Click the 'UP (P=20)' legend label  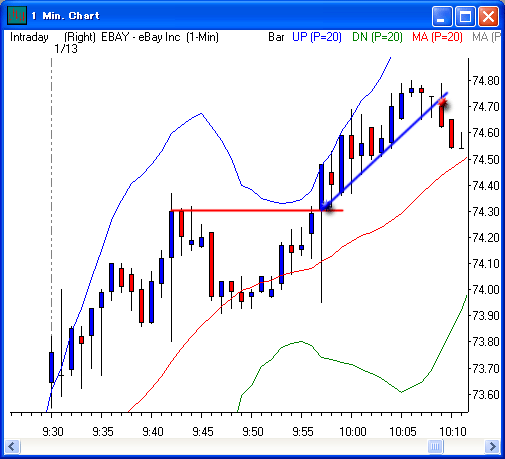[317, 37]
